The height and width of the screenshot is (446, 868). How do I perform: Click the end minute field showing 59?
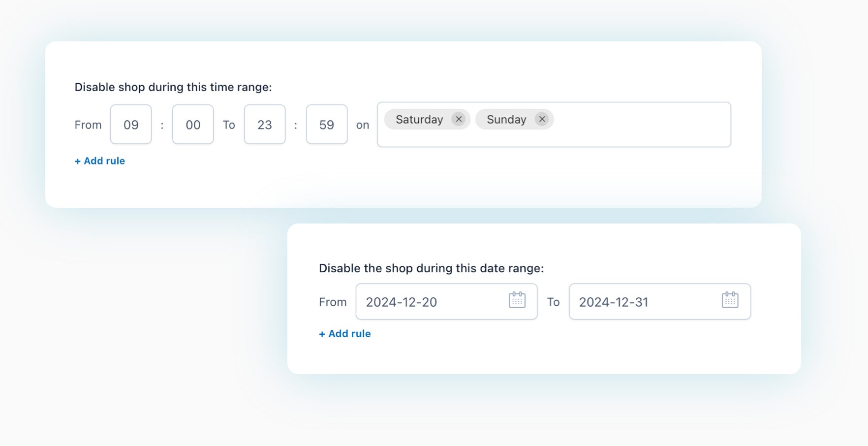pyautogui.click(x=327, y=125)
